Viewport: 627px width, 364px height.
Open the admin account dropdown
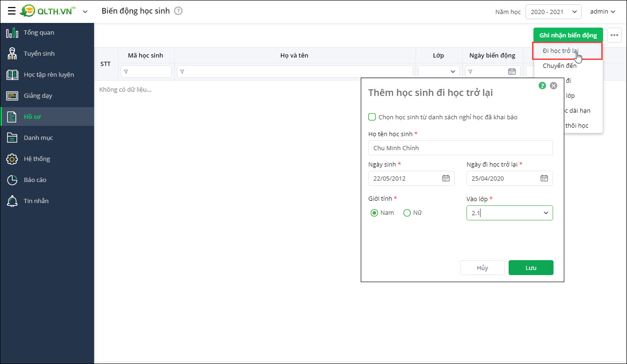[603, 12]
